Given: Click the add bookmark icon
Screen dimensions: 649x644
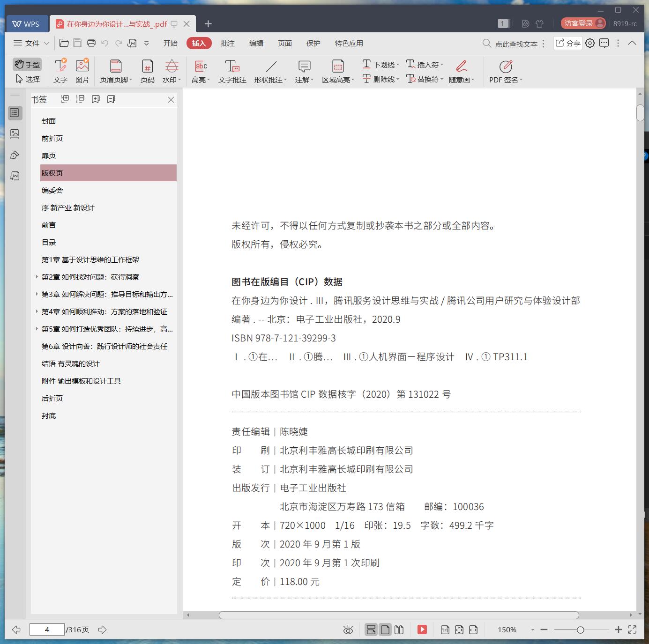Looking at the screenshot, I should point(96,99).
